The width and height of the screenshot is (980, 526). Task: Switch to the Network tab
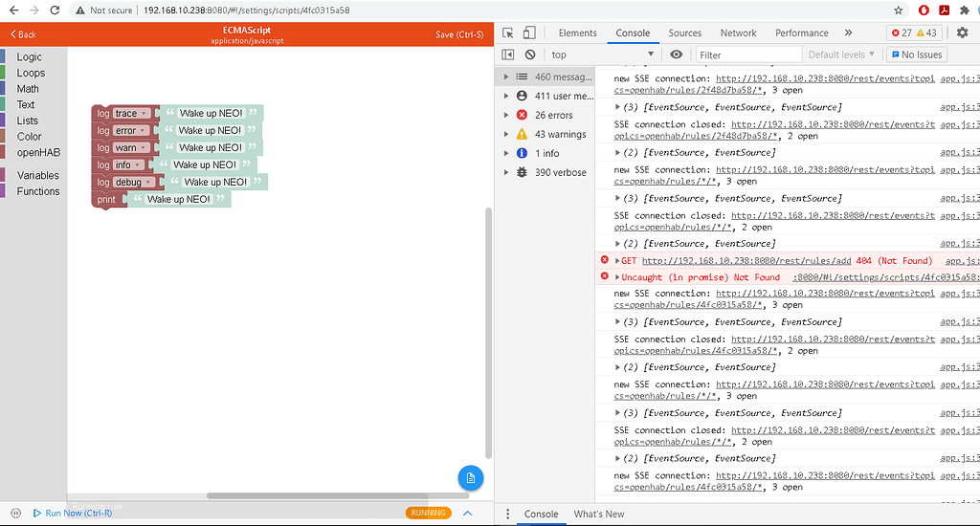point(738,33)
